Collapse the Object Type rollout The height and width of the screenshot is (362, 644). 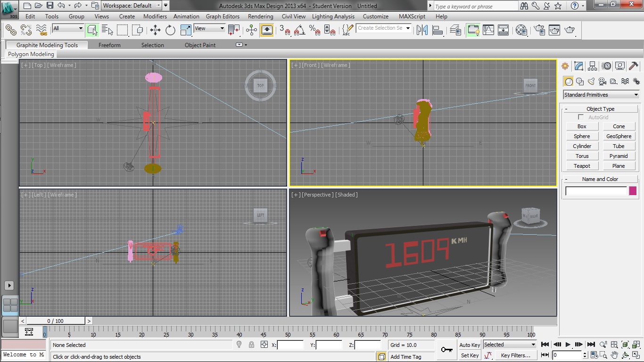(x=600, y=109)
